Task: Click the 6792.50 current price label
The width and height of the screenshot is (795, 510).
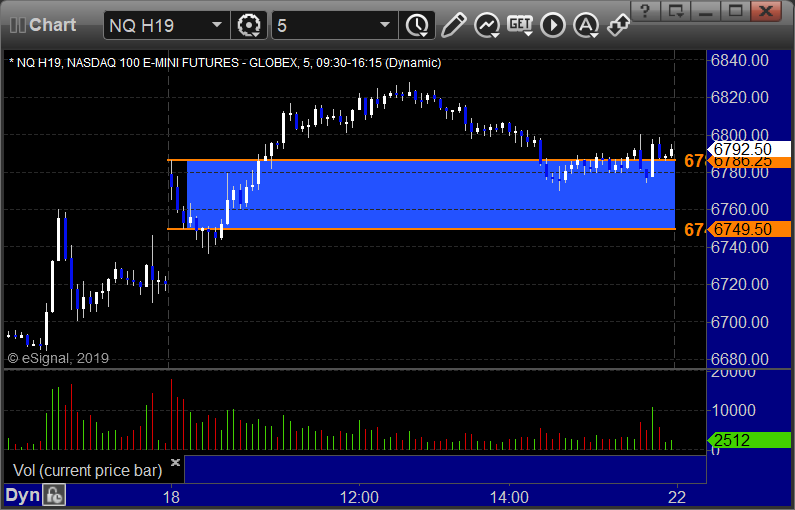Action: pyautogui.click(x=749, y=149)
